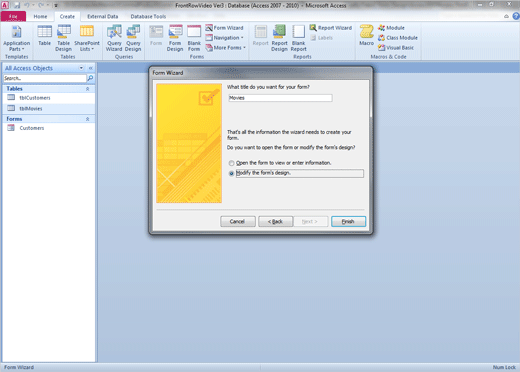This screenshot has width=520, height=372.
Task: Create a new Table
Action: (x=44, y=35)
